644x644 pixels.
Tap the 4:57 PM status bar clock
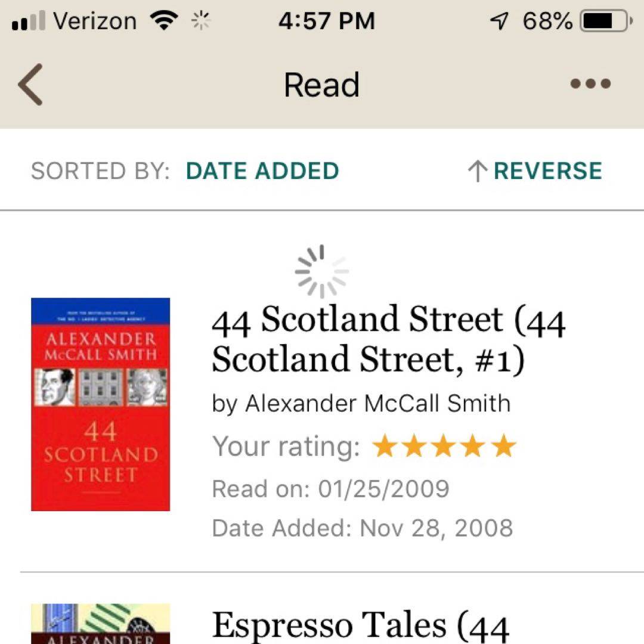326,22
